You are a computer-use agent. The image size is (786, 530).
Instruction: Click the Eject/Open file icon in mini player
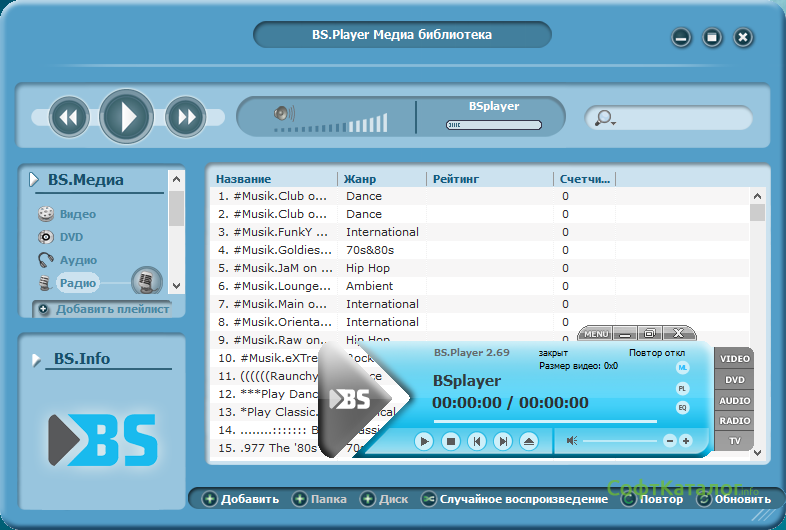click(x=529, y=441)
